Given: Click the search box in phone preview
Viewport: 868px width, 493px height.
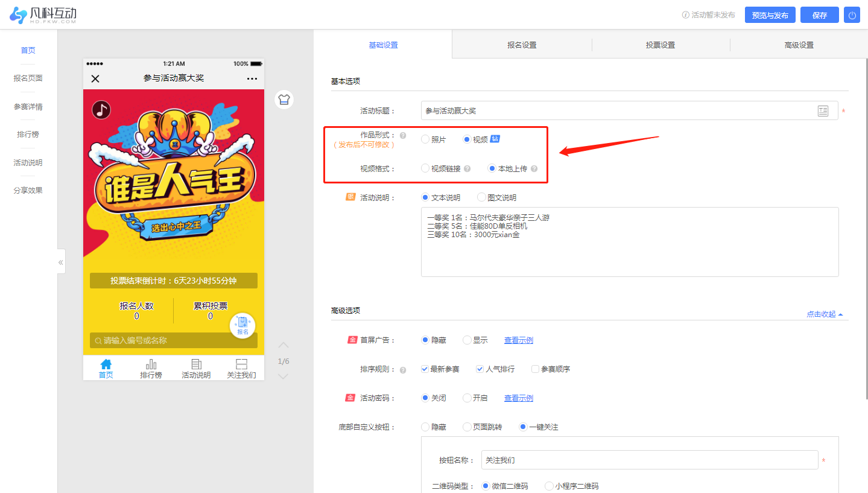Looking at the screenshot, I should (x=174, y=340).
